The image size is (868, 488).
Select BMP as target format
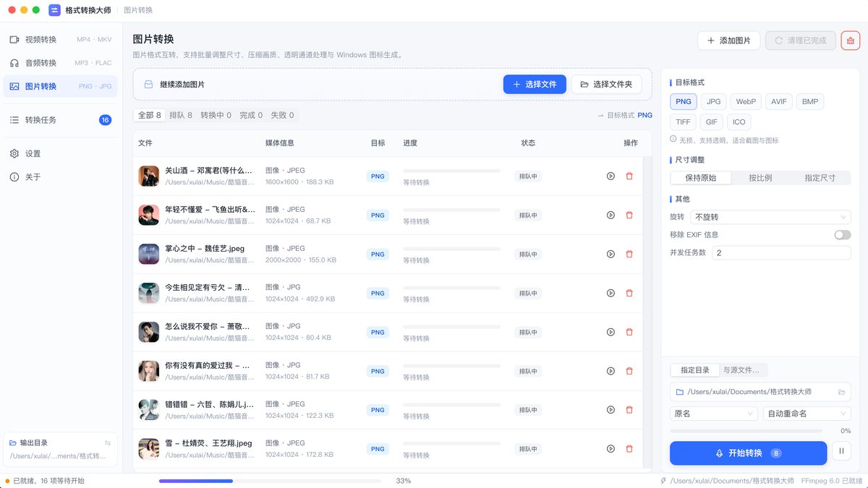(810, 102)
